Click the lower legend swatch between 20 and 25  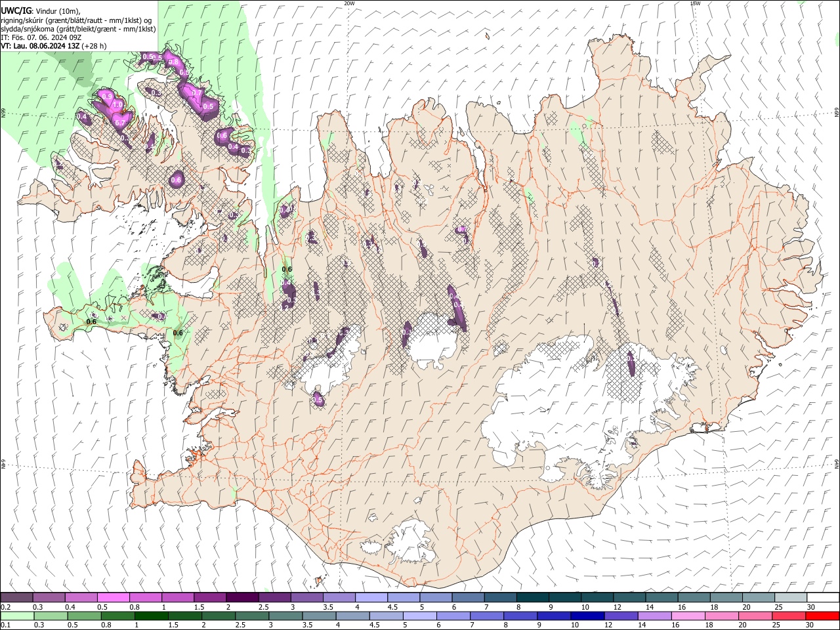click(x=755, y=616)
